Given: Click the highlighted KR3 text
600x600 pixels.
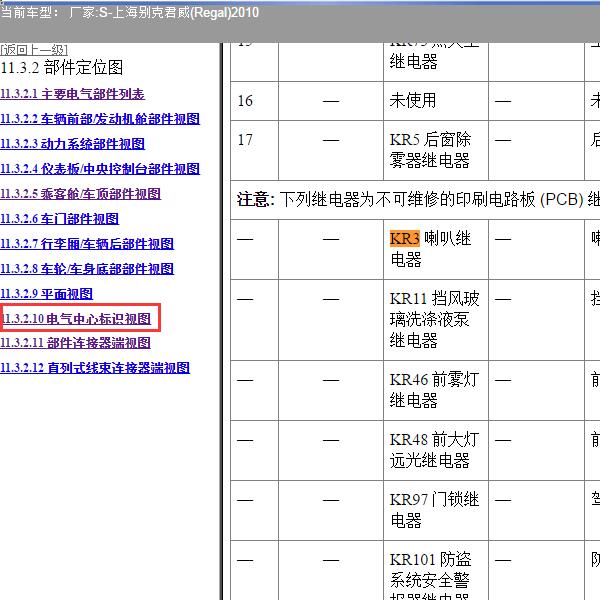Looking at the screenshot, I should pyautogui.click(x=405, y=238).
